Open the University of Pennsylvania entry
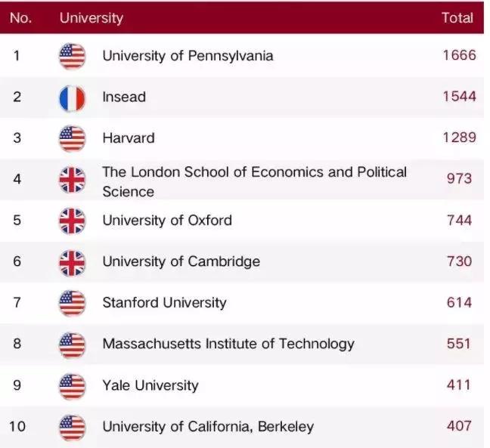This screenshot has height=448, width=490. pos(188,56)
